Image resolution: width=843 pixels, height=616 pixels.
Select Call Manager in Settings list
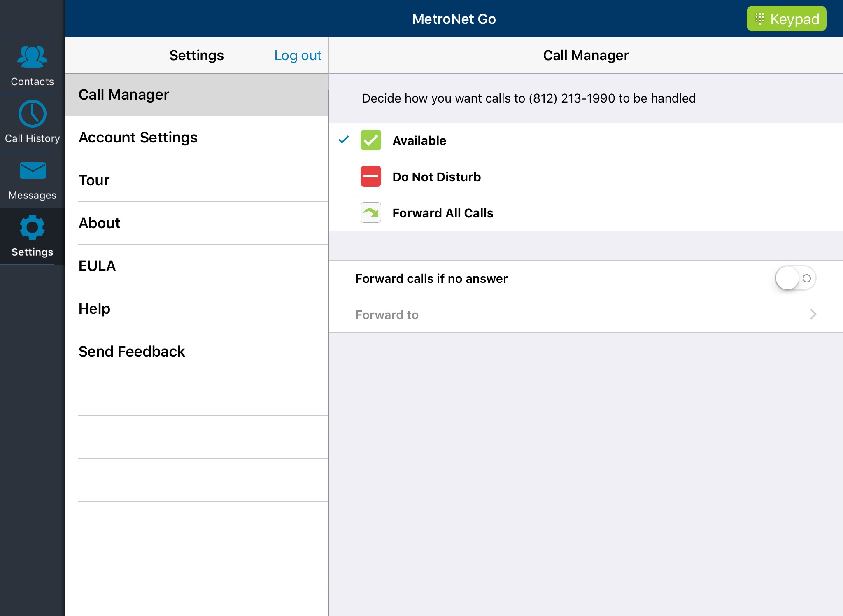click(x=197, y=95)
